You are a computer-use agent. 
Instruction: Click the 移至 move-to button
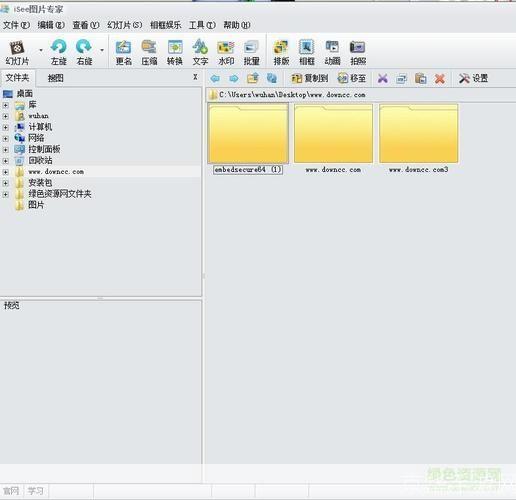tap(352, 78)
